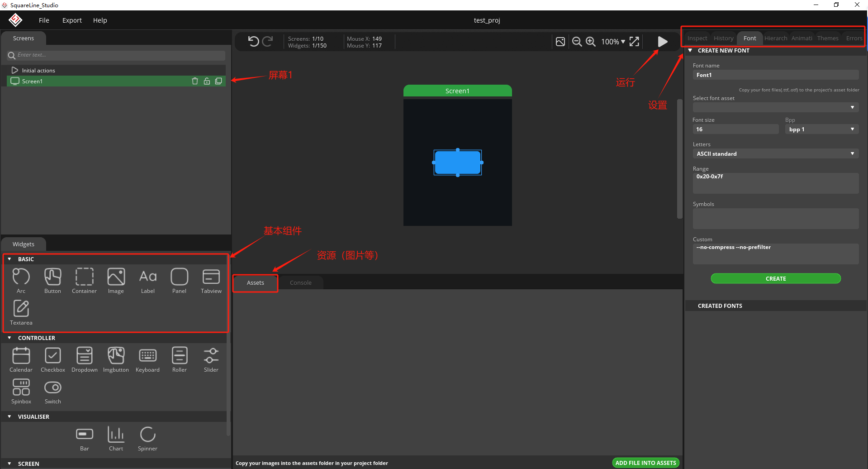The height and width of the screenshot is (469, 868).
Task: Delete Screen1 with the trash icon
Action: [195, 81]
